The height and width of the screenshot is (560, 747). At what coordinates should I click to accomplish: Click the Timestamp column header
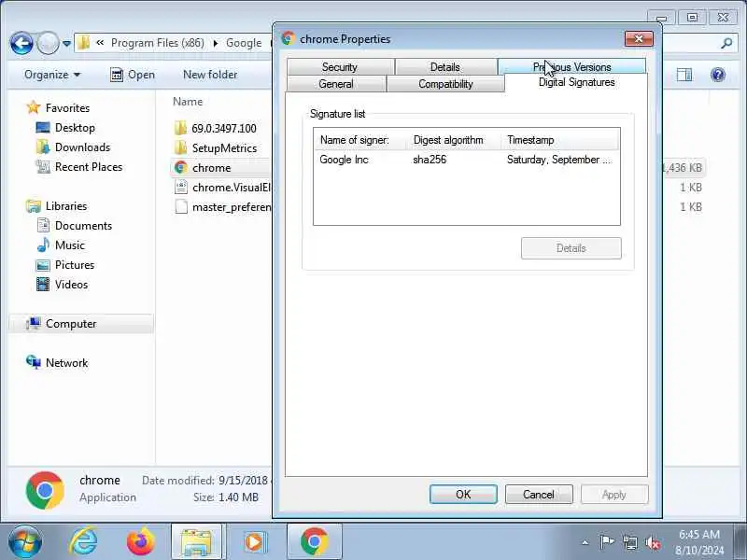click(560, 140)
